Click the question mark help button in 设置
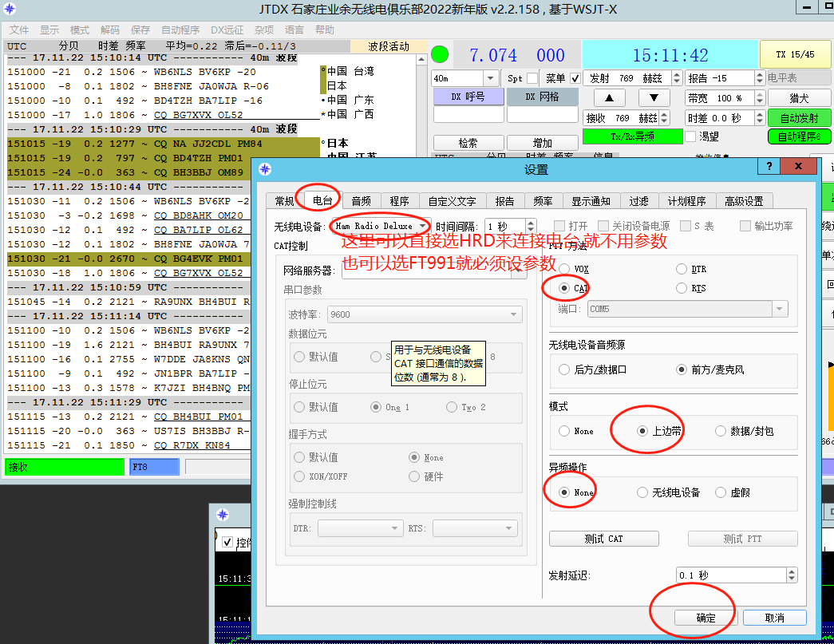Viewport: 834px width, 644px height. click(769, 166)
